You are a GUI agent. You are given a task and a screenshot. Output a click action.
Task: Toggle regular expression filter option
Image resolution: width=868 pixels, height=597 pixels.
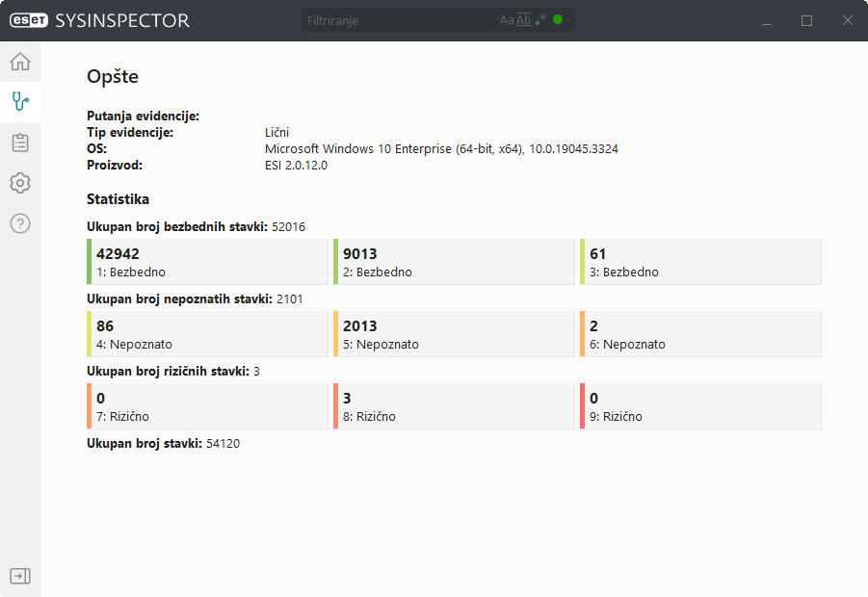(541, 20)
